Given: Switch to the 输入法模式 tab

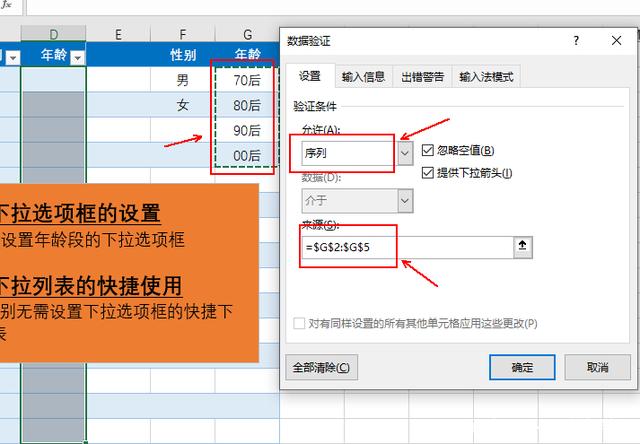Looking at the screenshot, I should tap(486, 76).
